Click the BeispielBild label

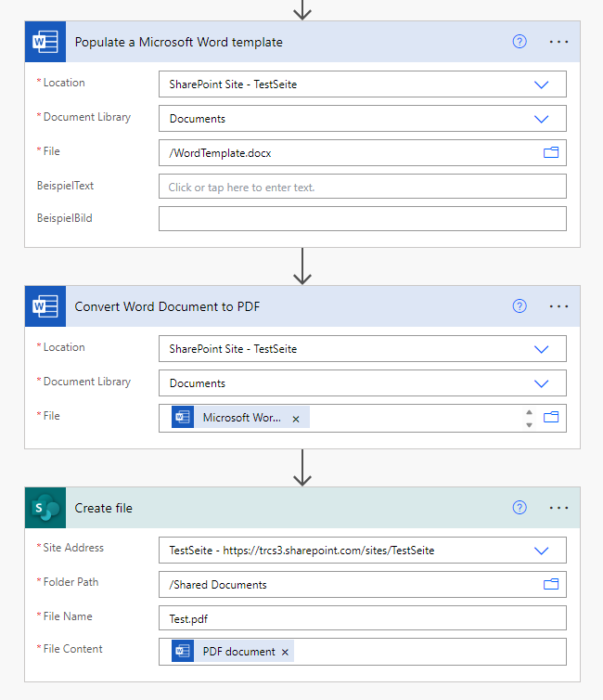(x=64, y=218)
